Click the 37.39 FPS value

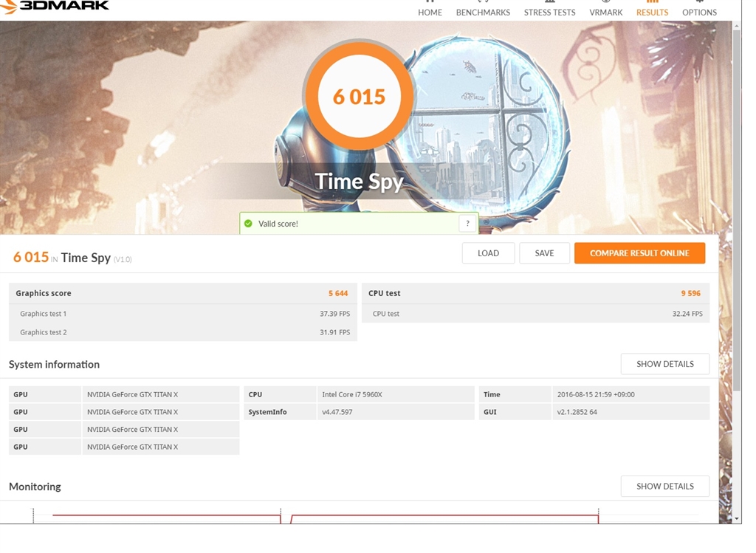coord(334,313)
